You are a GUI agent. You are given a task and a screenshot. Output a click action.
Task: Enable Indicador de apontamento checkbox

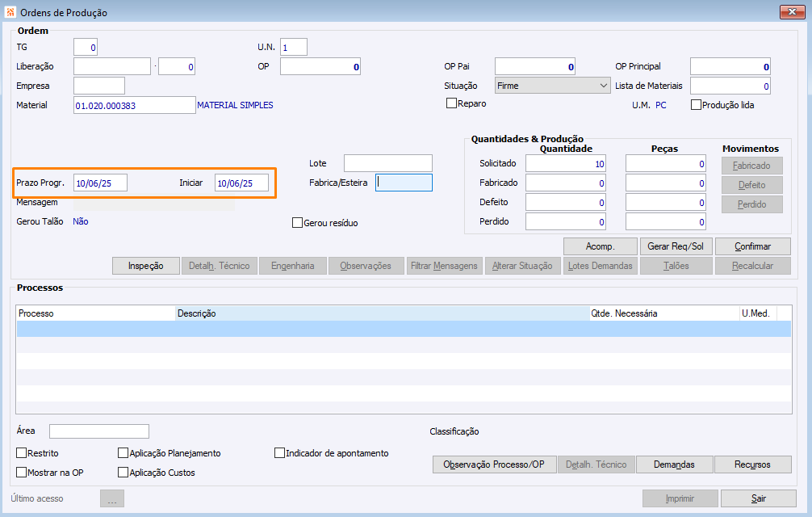[x=279, y=452]
